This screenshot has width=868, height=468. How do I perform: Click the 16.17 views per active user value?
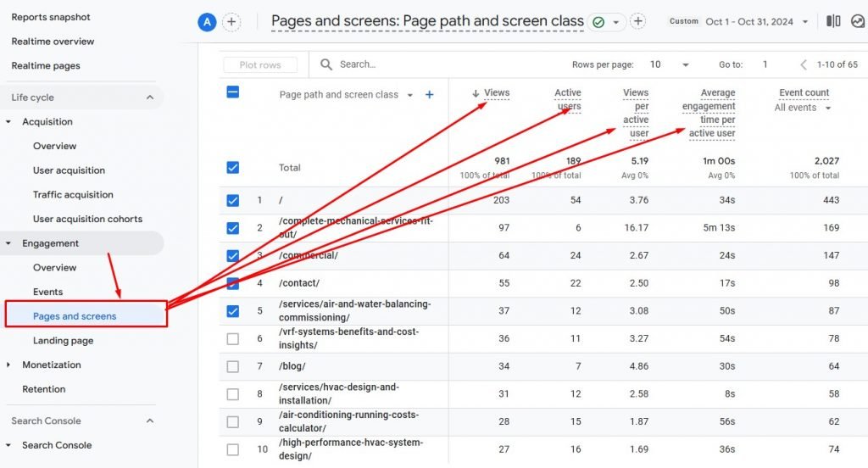[636, 227]
